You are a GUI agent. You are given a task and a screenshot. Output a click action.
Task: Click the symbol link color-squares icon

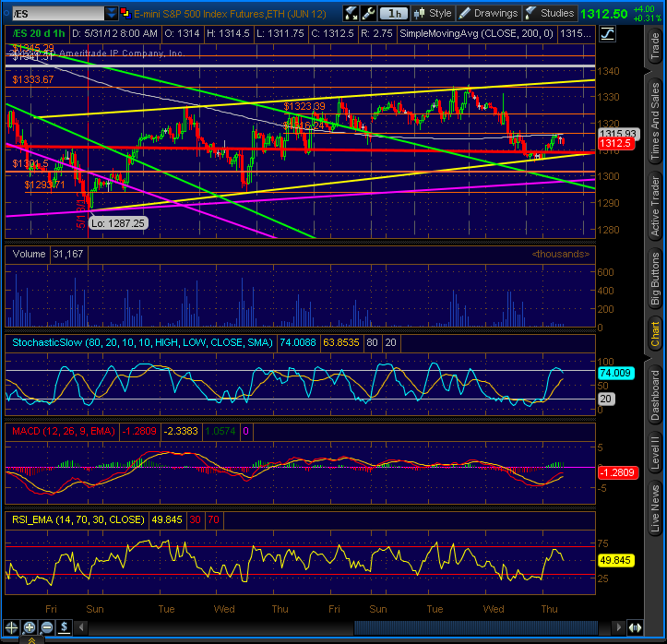(x=125, y=14)
